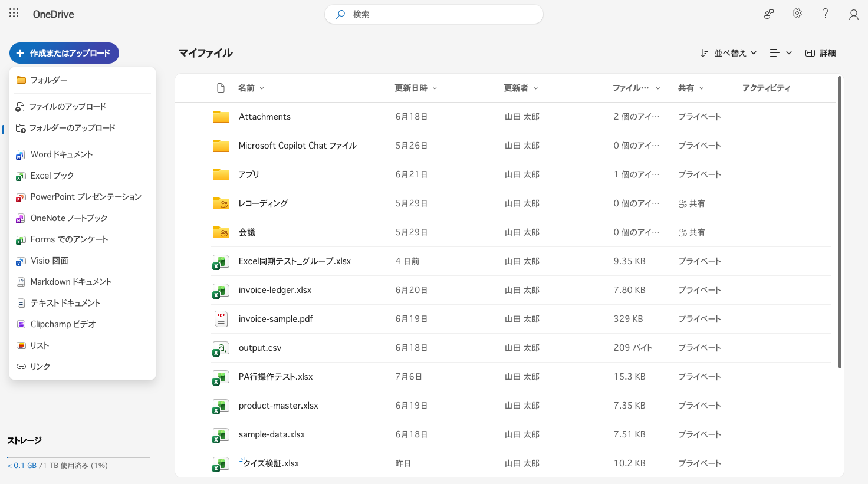Click the ストレージ label
This screenshot has height=484, width=868.
pyautogui.click(x=25, y=440)
